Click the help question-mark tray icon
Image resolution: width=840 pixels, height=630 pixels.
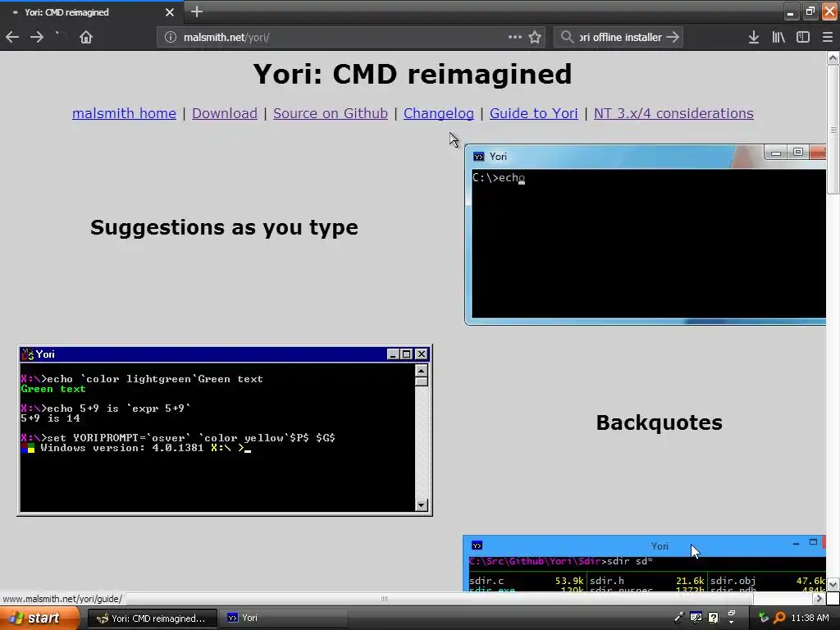coord(713,618)
